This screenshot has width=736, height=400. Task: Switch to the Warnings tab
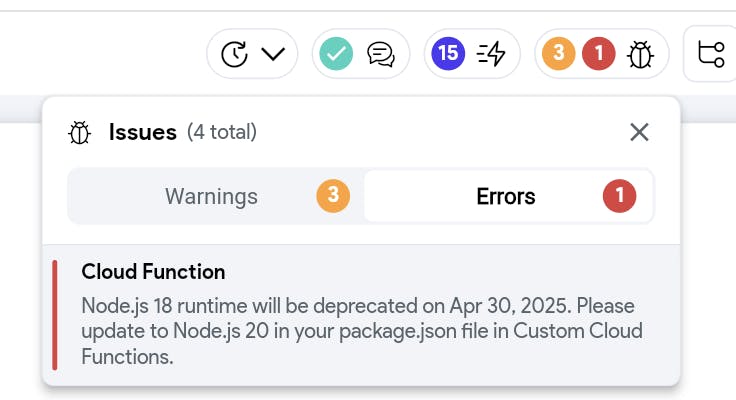211,197
